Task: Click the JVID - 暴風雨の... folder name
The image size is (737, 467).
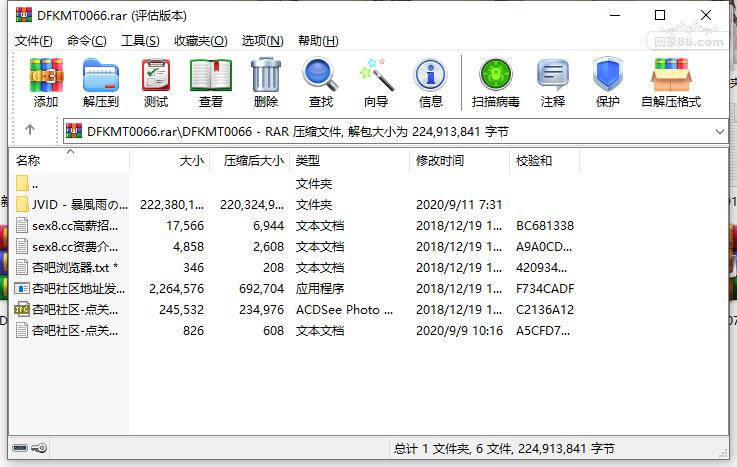Action: [x=80, y=204]
